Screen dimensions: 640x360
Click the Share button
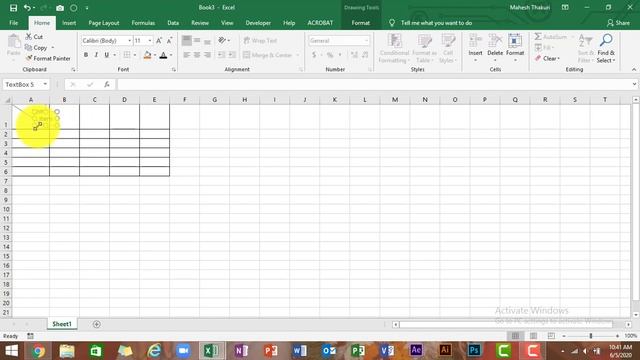pos(618,23)
